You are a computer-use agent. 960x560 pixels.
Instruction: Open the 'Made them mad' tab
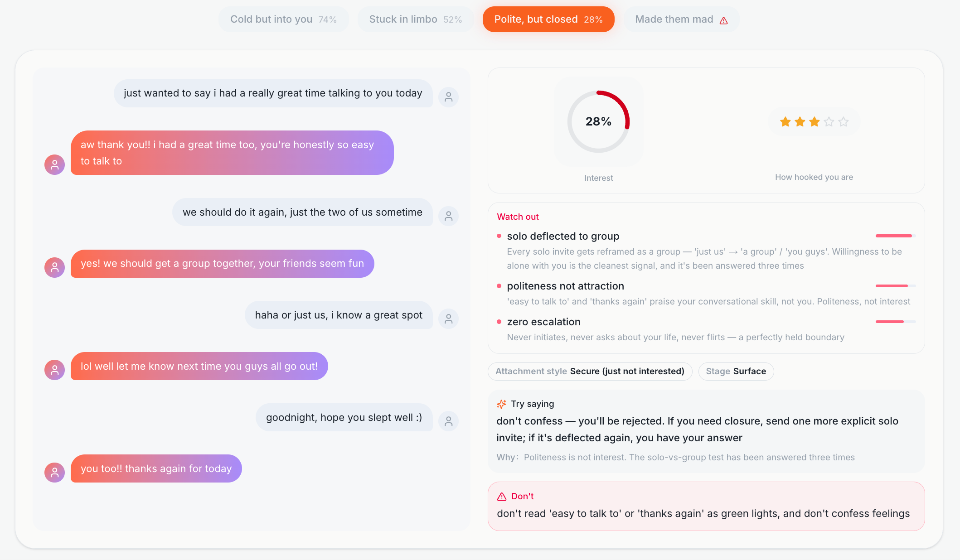point(681,19)
